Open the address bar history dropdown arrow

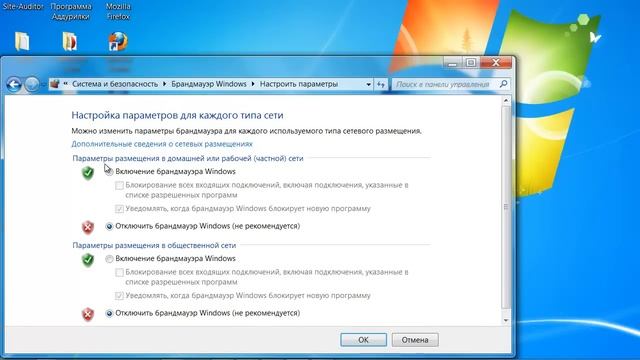368,84
